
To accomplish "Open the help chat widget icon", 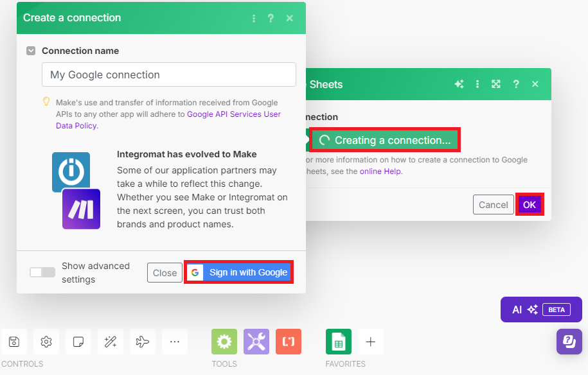I will [569, 342].
